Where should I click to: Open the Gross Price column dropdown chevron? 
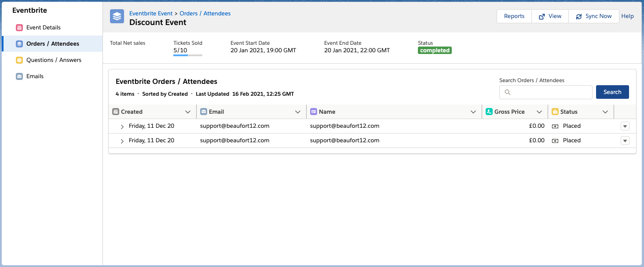tap(539, 112)
